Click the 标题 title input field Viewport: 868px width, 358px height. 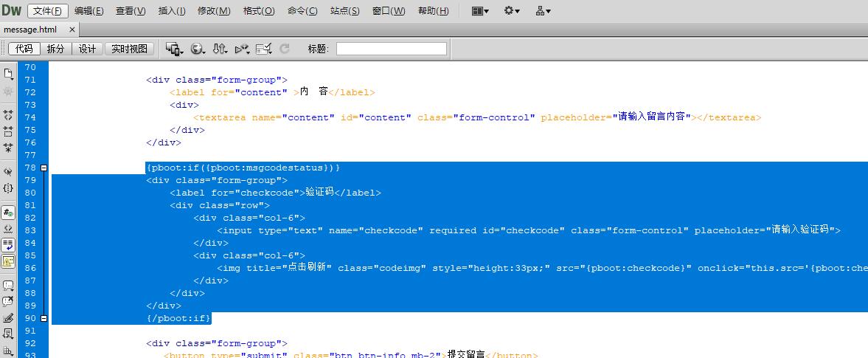pos(392,49)
